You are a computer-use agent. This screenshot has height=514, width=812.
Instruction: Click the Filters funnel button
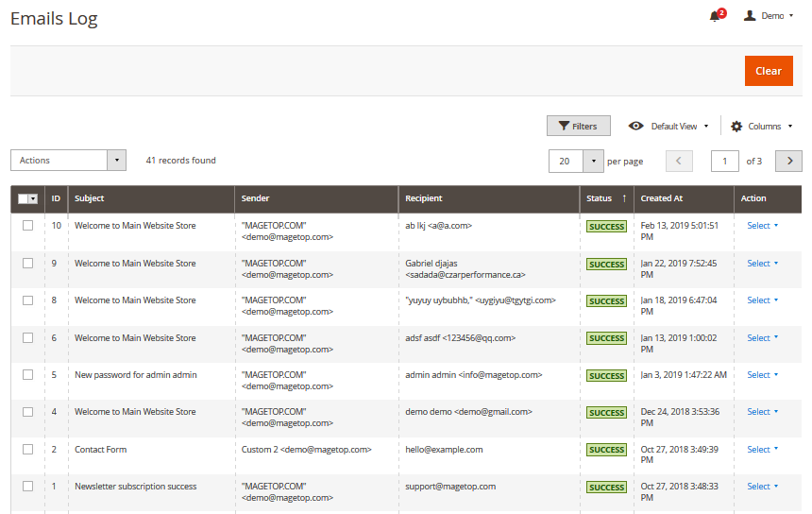point(578,126)
